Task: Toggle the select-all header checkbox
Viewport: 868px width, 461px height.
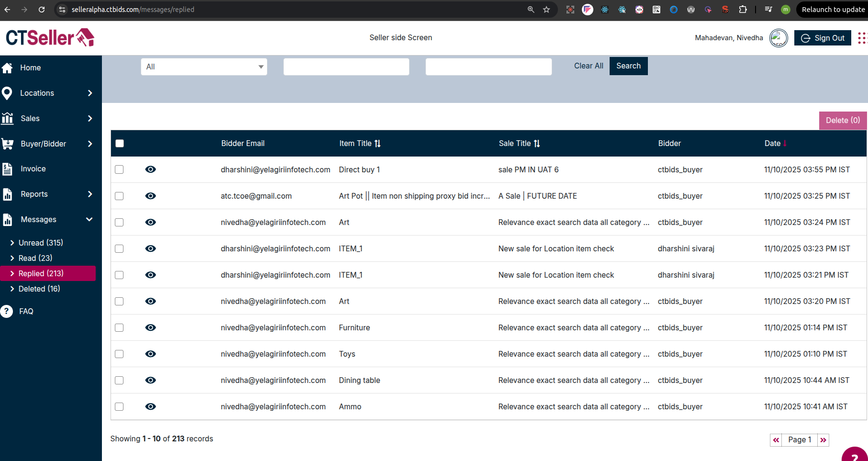Action: pos(120,144)
